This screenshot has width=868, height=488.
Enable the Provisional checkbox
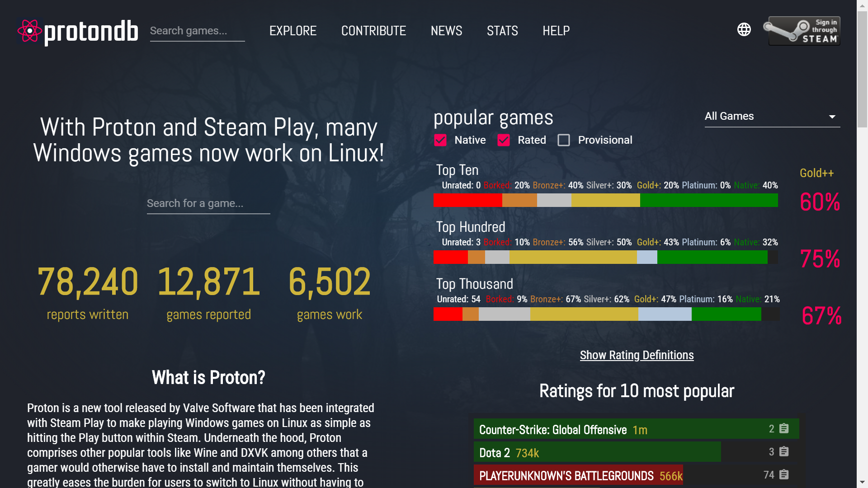click(x=564, y=140)
